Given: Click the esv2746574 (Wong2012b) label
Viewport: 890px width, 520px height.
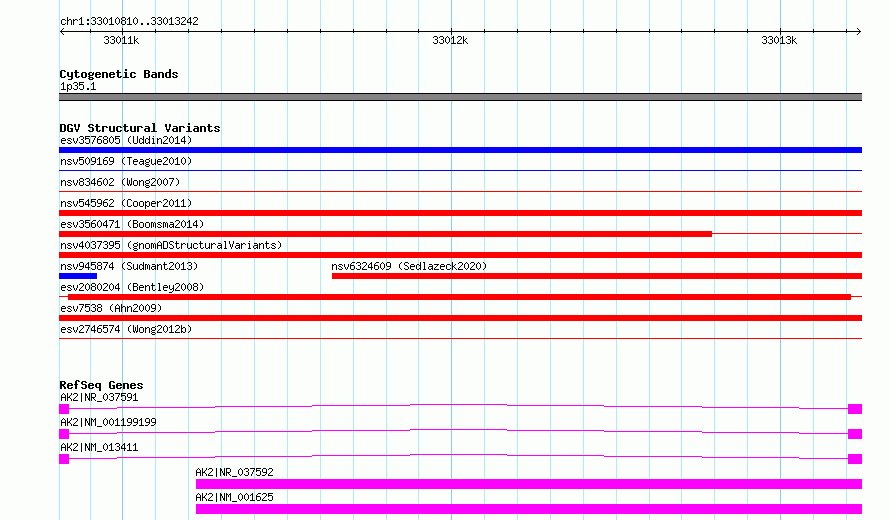Looking at the screenshot, I should tap(126, 329).
